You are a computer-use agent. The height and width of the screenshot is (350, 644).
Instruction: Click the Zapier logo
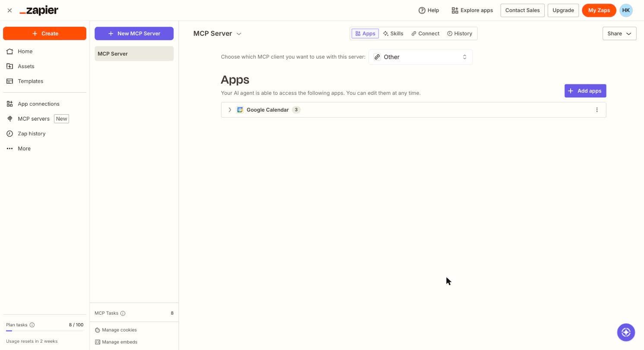click(x=39, y=10)
